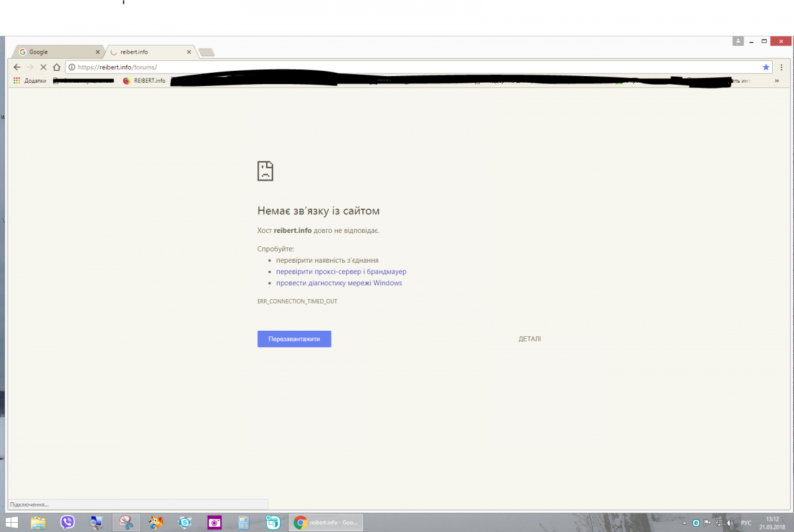
Task: Open the Додатки apps shortcut
Action: pyautogui.click(x=29, y=81)
